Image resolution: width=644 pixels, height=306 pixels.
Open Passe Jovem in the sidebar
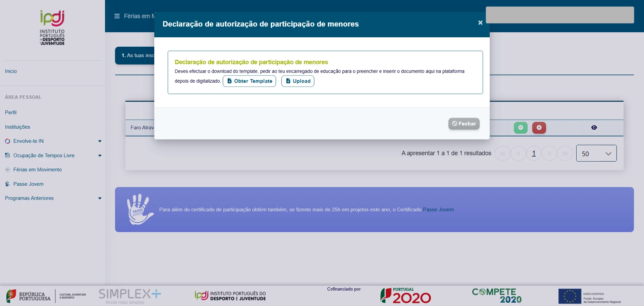click(29, 184)
